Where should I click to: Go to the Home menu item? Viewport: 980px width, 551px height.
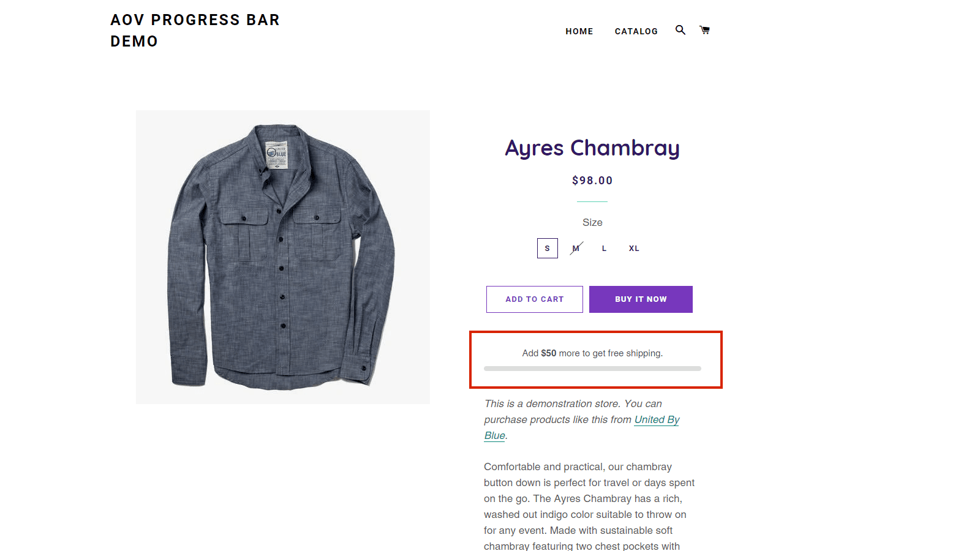pyautogui.click(x=579, y=31)
